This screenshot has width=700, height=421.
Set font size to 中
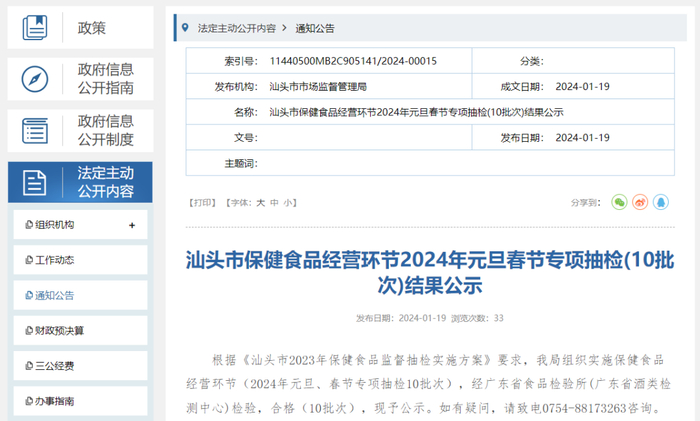[275, 203]
